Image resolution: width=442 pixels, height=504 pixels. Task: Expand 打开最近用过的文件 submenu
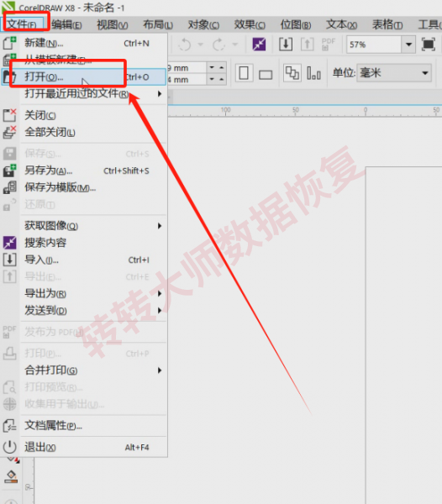click(83, 94)
